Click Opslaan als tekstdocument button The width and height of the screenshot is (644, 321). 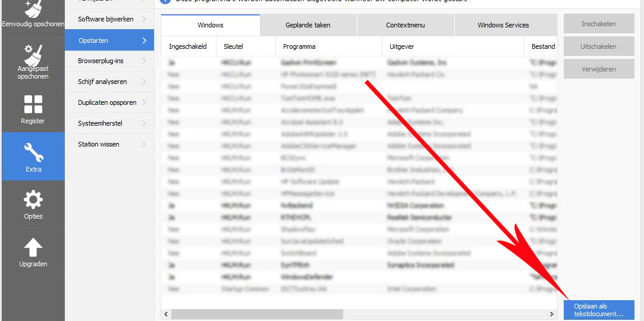pos(599,310)
